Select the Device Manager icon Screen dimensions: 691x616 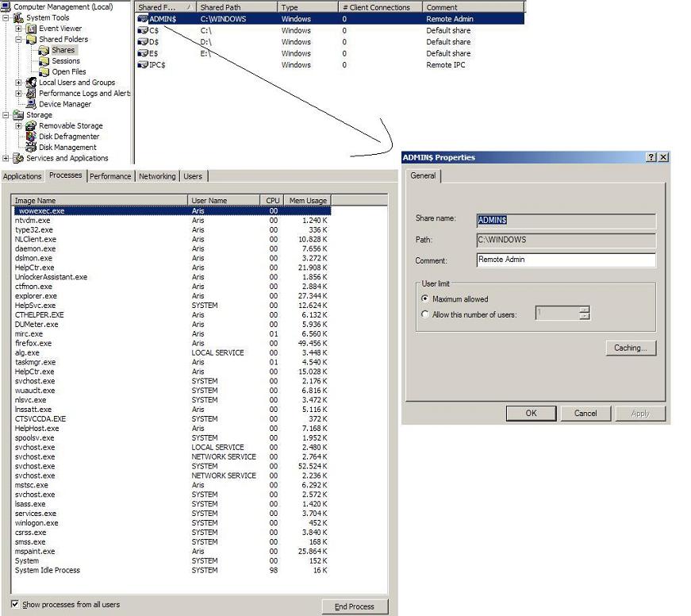tap(32, 104)
